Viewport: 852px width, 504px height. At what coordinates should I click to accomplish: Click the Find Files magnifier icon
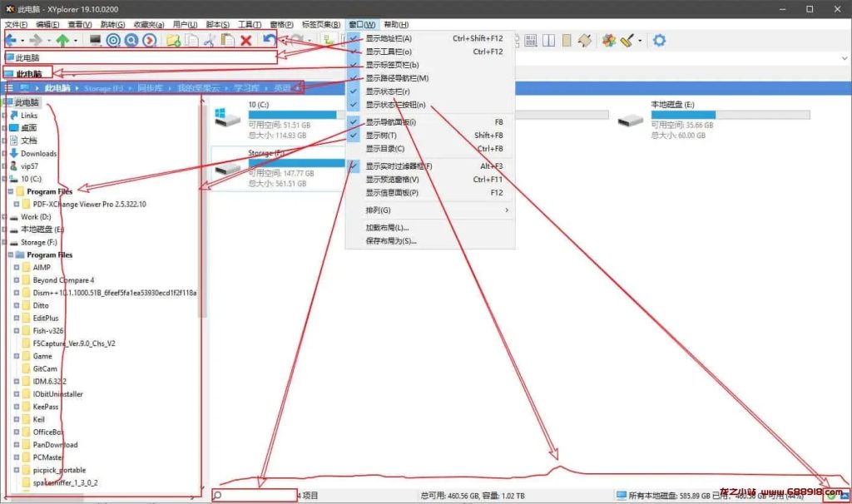coord(131,40)
